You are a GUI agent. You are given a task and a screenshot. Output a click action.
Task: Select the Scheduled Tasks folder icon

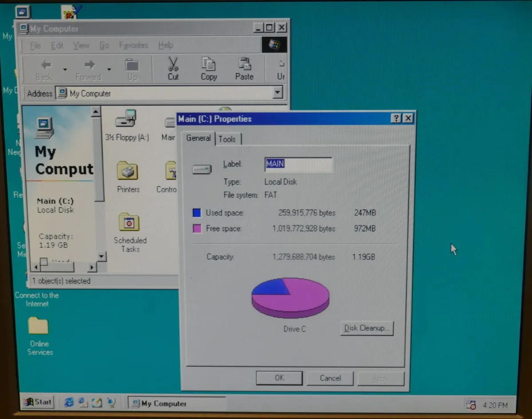(x=129, y=223)
